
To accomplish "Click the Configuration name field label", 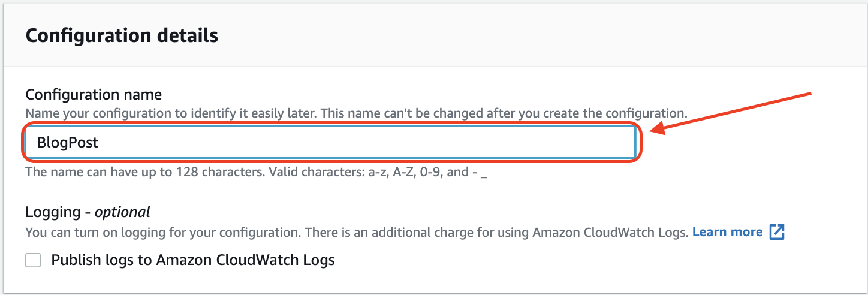I will pyautogui.click(x=94, y=94).
